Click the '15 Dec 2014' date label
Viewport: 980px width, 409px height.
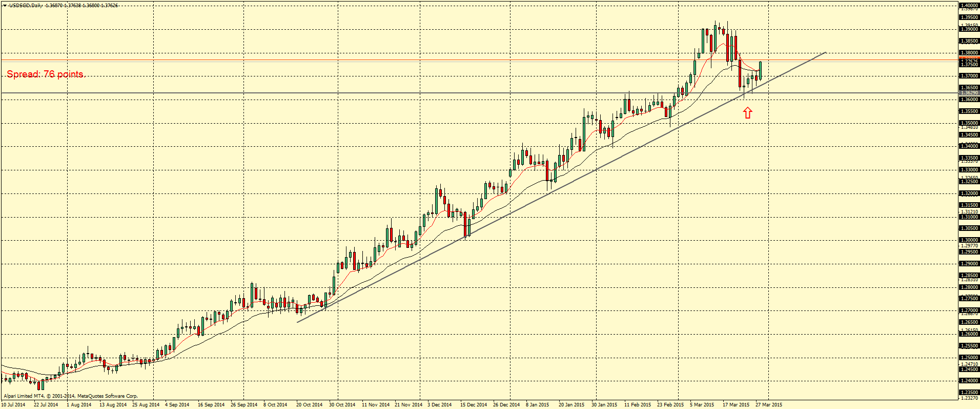click(x=474, y=405)
